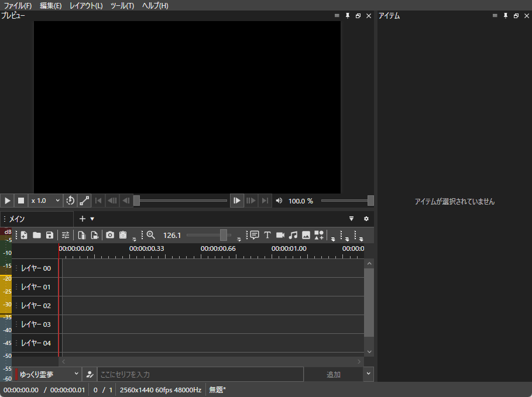
Task: Add an audio item with the music note icon
Action: click(x=293, y=235)
